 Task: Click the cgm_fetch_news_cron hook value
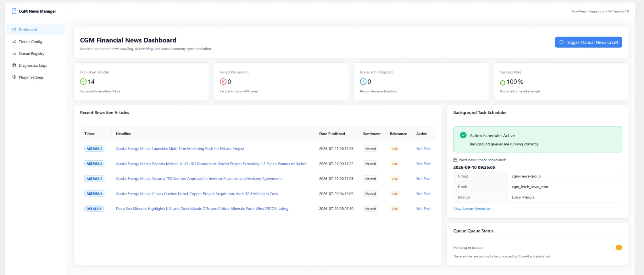[x=530, y=187]
